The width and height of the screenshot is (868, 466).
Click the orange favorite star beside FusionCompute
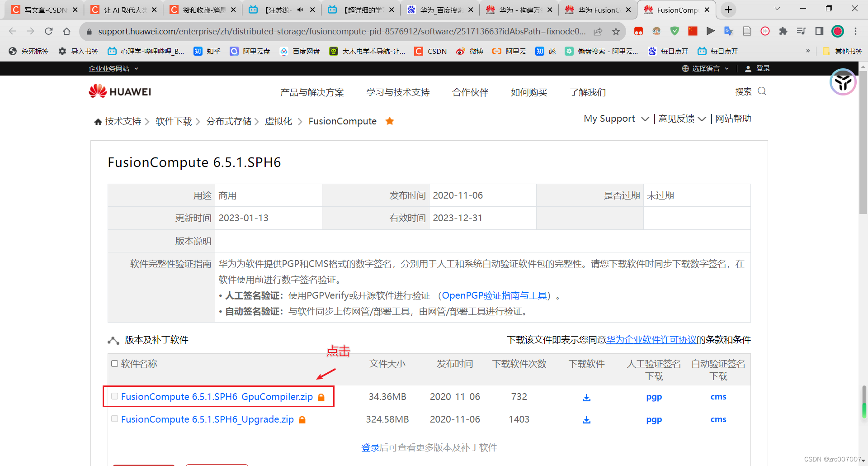click(390, 121)
